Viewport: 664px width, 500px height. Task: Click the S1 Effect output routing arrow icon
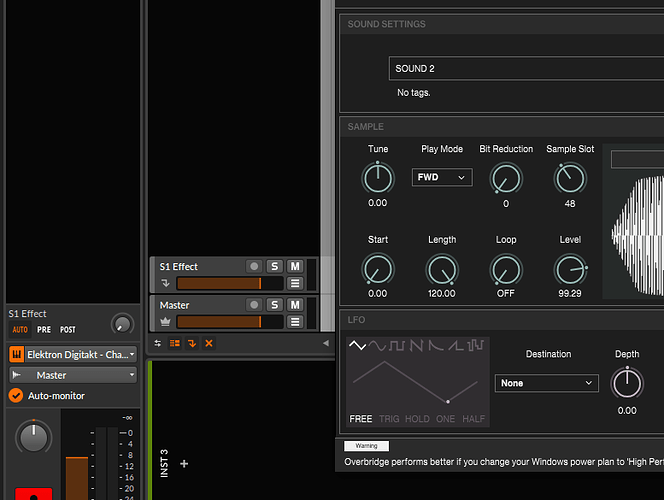[166, 283]
